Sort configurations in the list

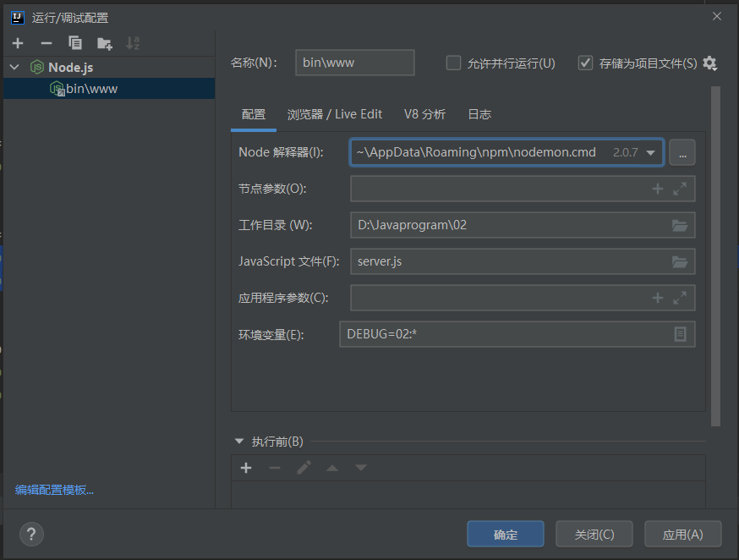point(133,43)
